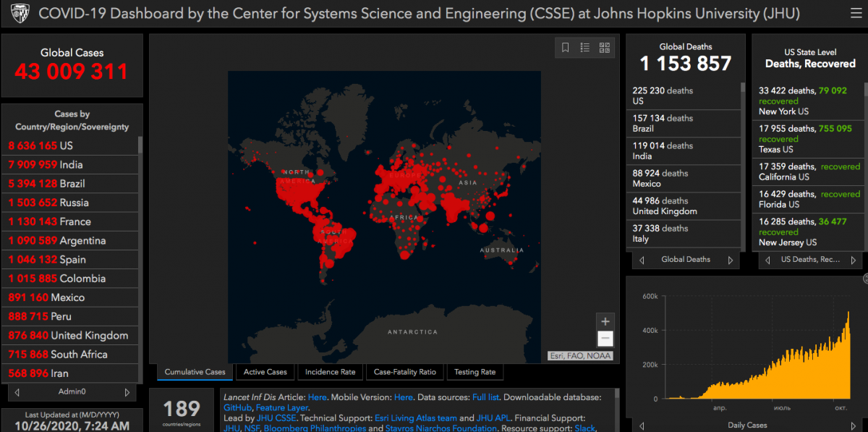The height and width of the screenshot is (432, 868).
Task: Click the Last Updated date 10/26/2020, 7:24 AM
Action: tap(72, 426)
